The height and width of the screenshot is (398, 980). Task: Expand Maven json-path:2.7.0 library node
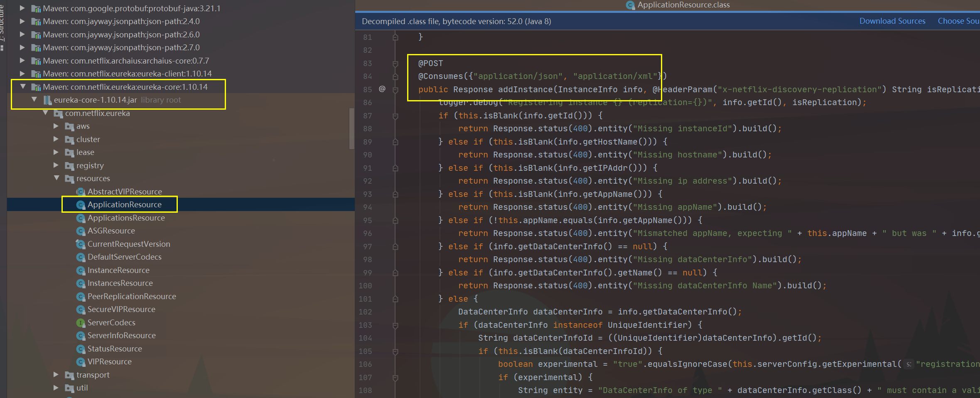click(x=22, y=47)
